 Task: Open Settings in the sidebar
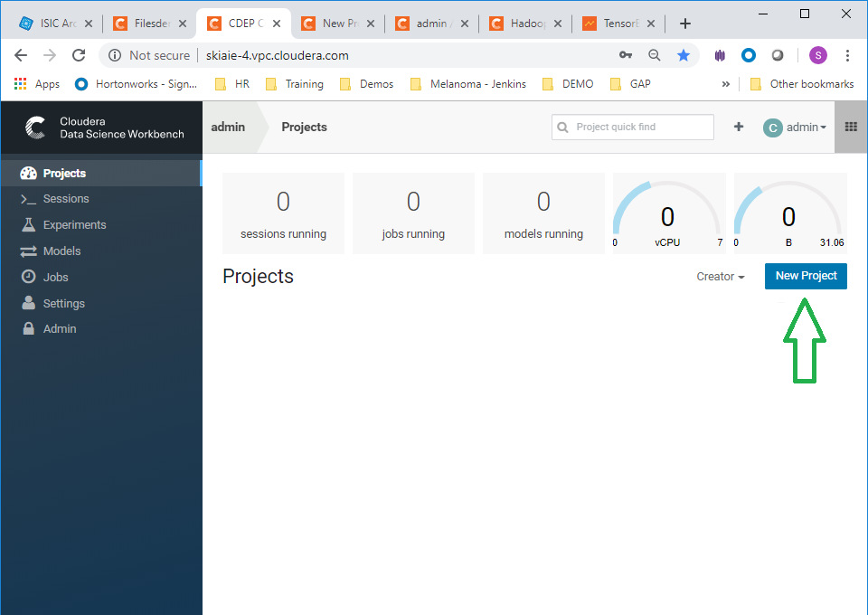click(100, 303)
